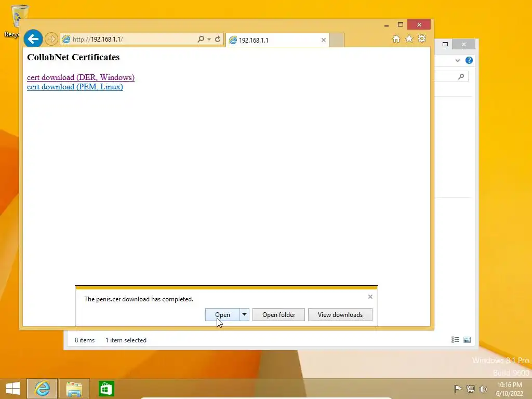Click the '1 item selected' status text
The width and height of the screenshot is (532, 399).
coord(126,340)
